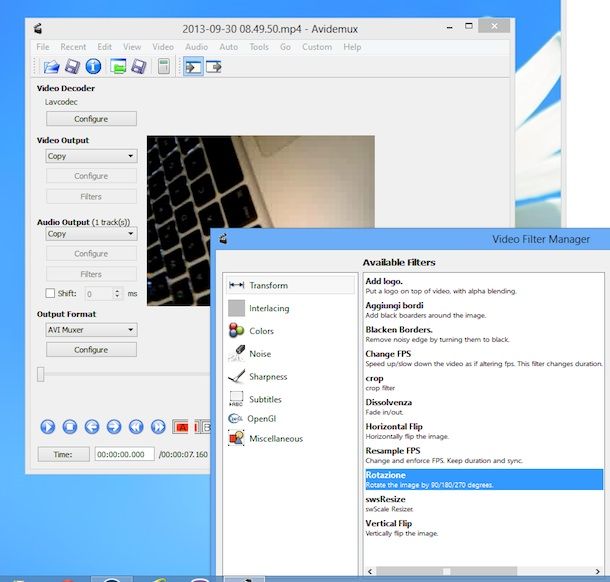The height and width of the screenshot is (582, 610).
Task: Open the Recent menu
Action: coord(73,47)
